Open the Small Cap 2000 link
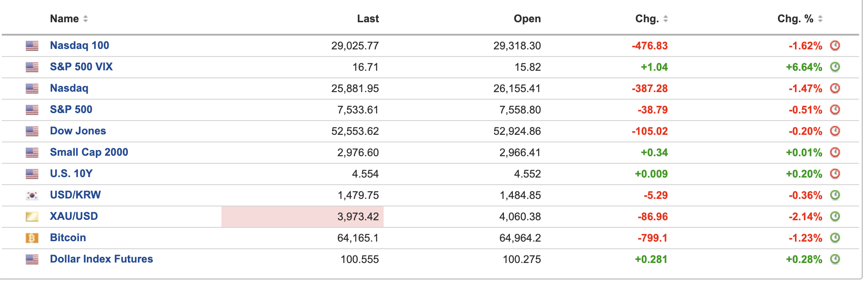Screen dimensions: 868x283 (89, 152)
